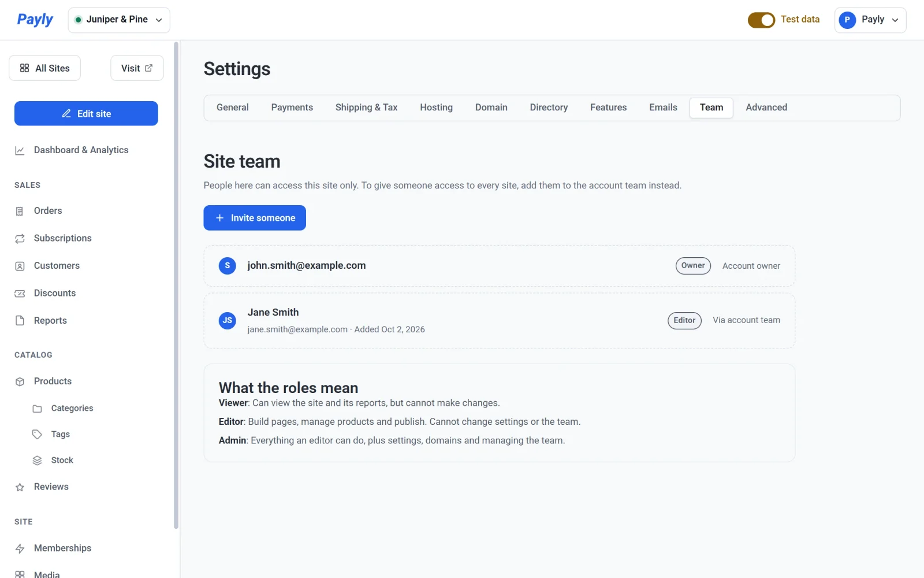Screen dimensions: 924x578
Task: Click the "Account owner" label
Action: (x=751, y=266)
